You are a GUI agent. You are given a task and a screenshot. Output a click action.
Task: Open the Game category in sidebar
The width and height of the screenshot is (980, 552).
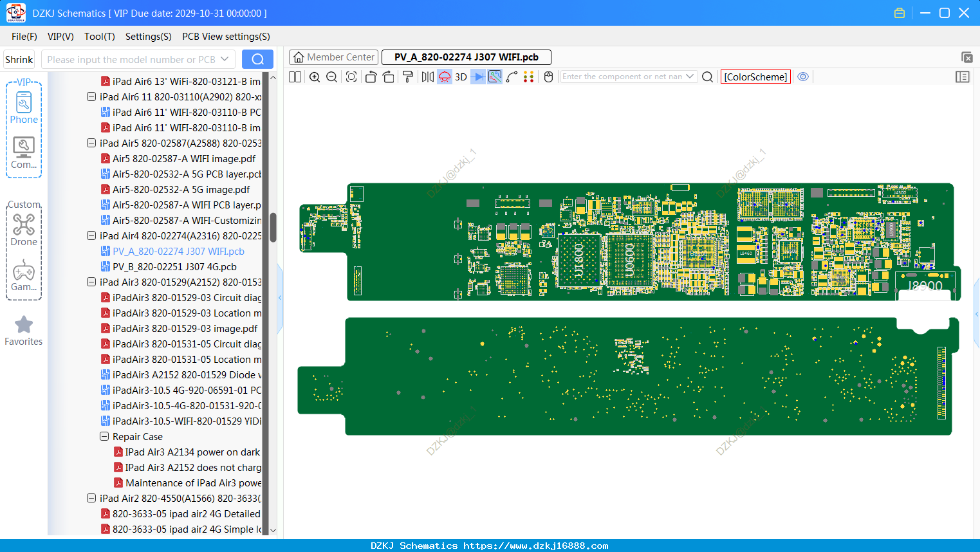pyautogui.click(x=24, y=275)
